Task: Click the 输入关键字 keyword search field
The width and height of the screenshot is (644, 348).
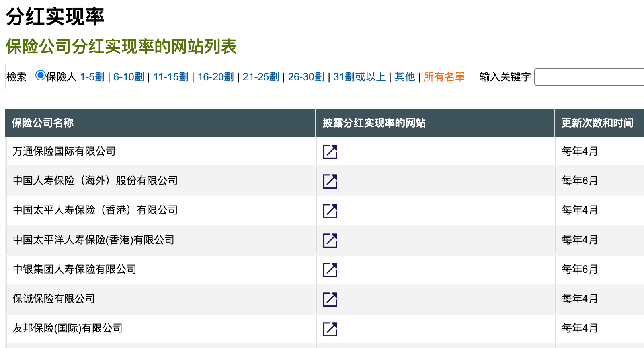Action: (589, 77)
